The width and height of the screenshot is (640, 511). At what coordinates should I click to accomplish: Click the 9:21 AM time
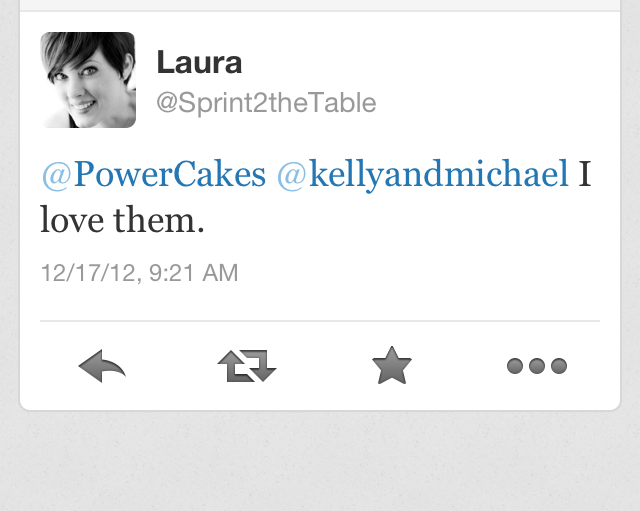[x=194, y=272]
